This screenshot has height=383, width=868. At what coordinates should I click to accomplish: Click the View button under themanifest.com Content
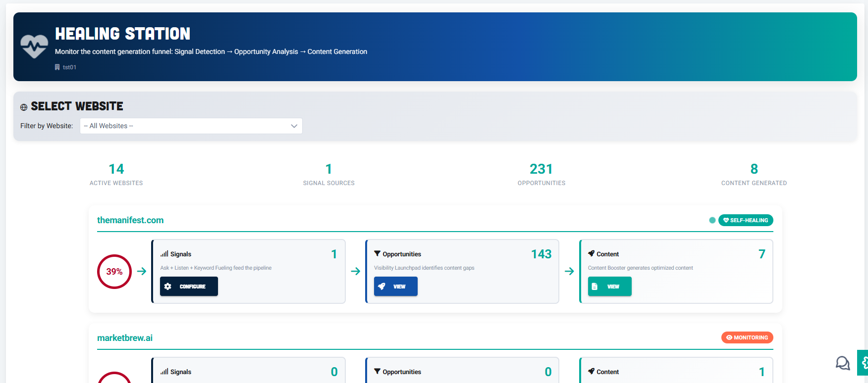pos(610,287)
